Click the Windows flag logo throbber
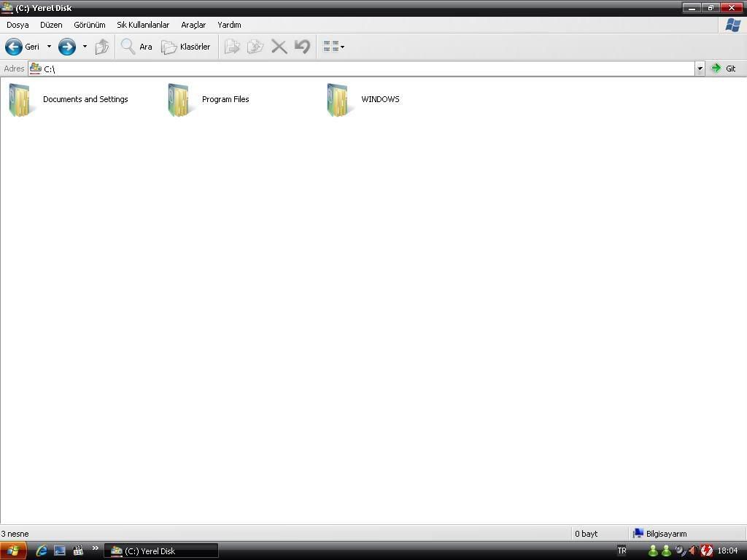Viewport: 747px width, 560px height. (732, 25)
